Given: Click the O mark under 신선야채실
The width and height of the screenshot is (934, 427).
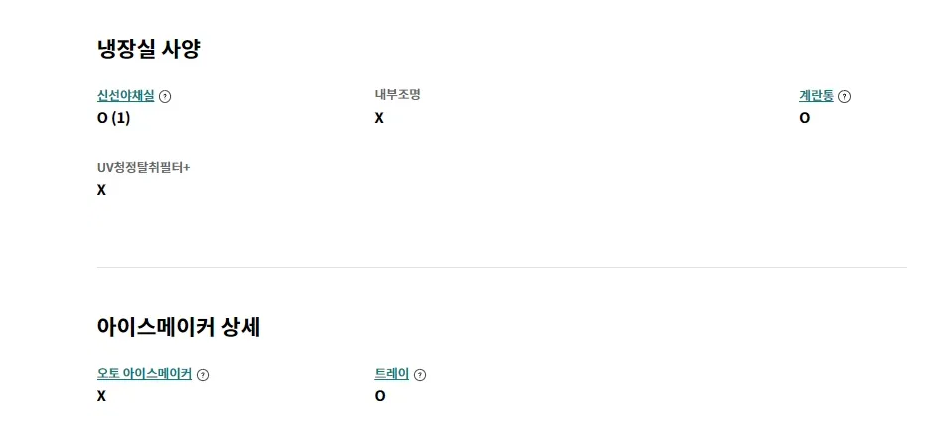Looking at the screenshot, I should [102, 118].
